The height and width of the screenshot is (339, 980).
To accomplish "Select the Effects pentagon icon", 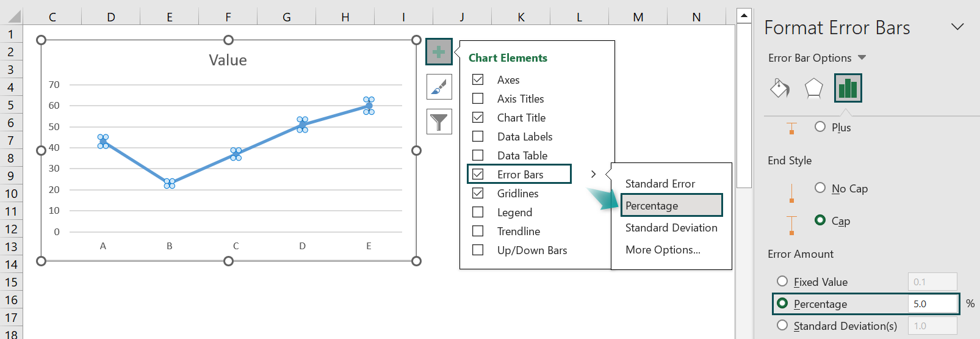I will 813,88.
